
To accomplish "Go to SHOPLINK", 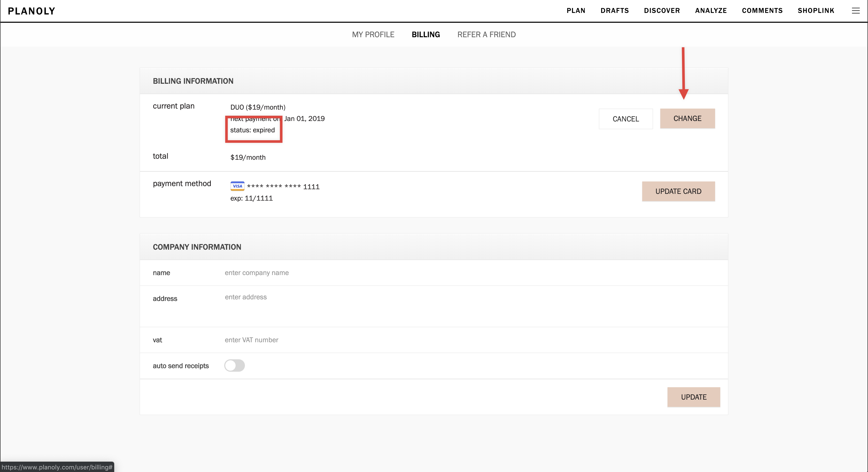I will point(816,10).
